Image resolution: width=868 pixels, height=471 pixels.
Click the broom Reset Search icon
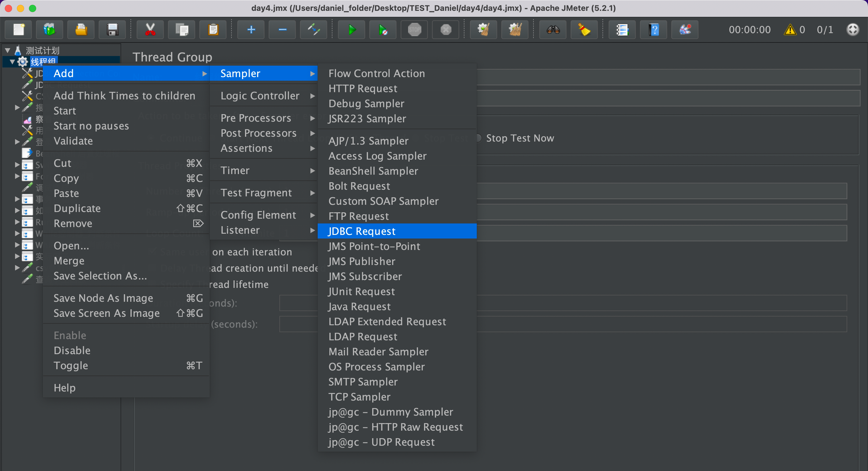(x=584, y=30)
